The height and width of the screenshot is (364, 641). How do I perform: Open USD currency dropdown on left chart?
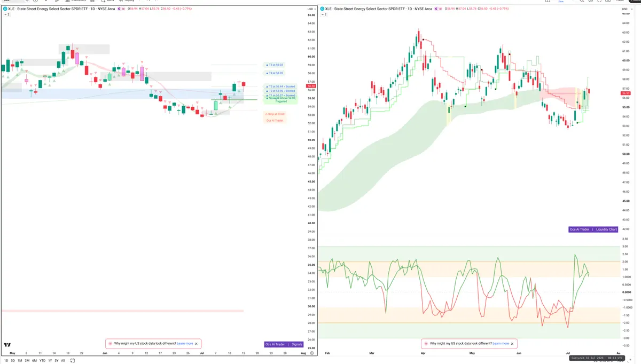(310, 9)
